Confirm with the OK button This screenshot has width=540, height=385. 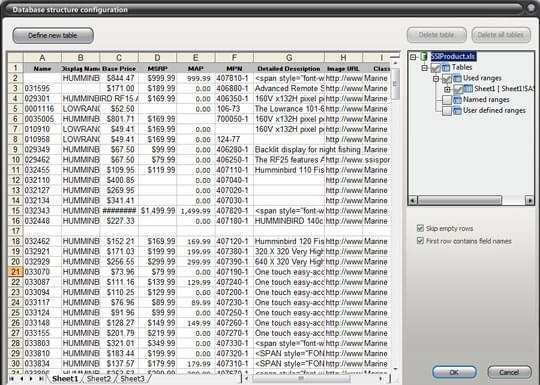(454, 372)
